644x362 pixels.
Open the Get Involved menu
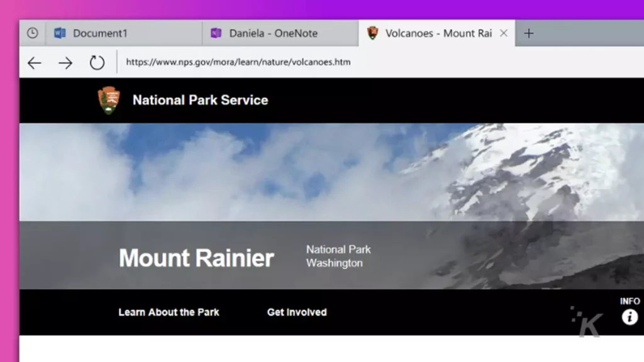[x=297, y=312]
